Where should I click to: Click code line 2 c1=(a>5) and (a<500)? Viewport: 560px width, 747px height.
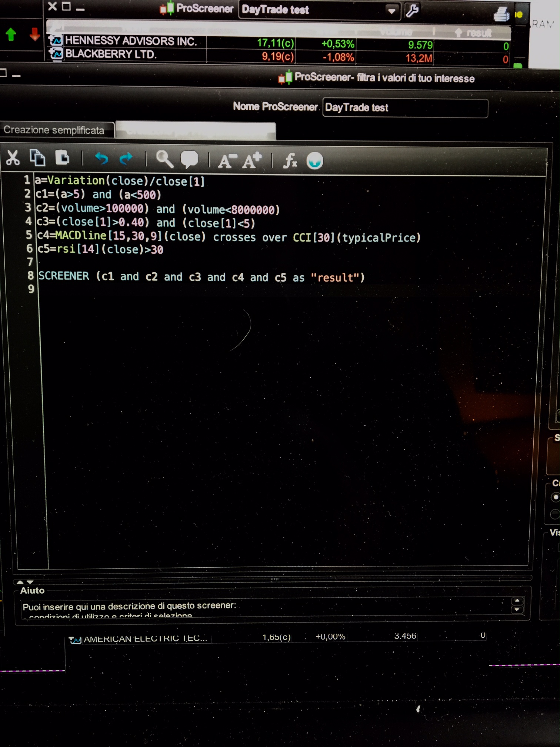98,194
